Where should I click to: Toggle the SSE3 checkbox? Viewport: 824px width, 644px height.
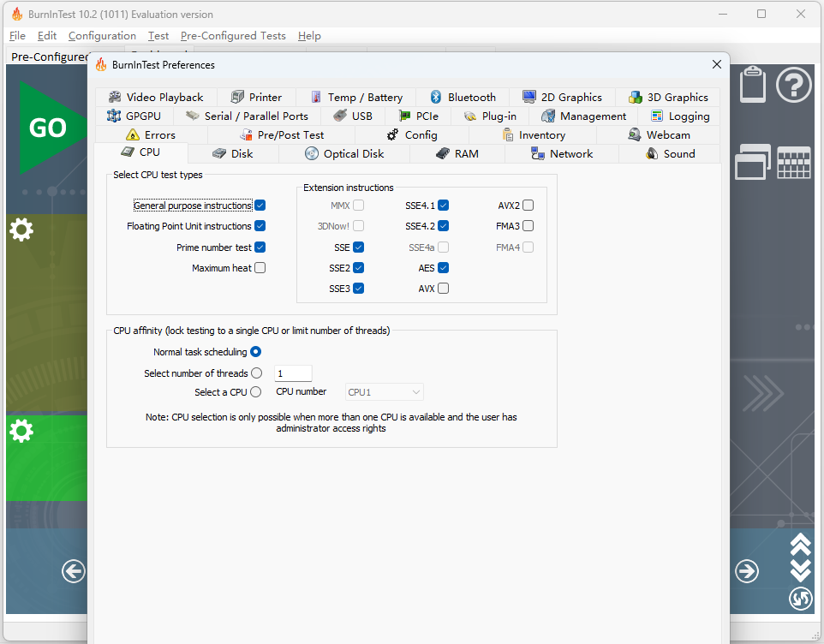click(359, 289)
